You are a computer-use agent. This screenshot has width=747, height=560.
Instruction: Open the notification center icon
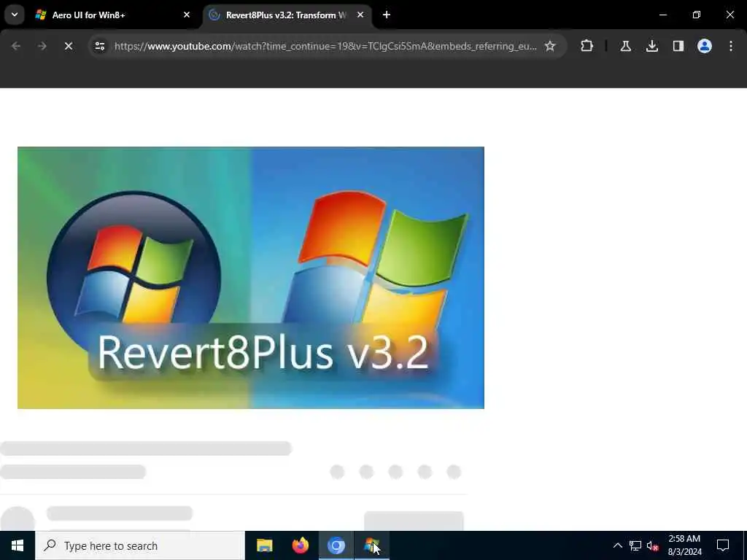[723, 545]
